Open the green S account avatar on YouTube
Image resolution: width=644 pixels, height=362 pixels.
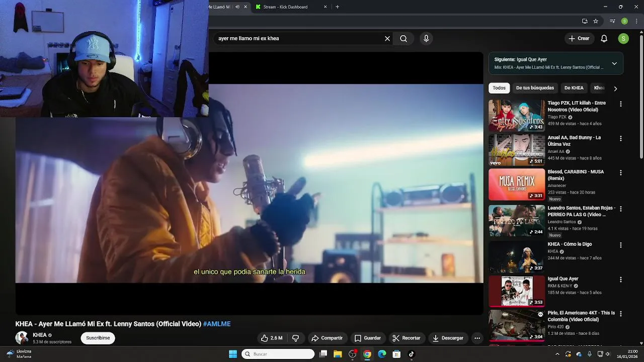coord(623,39)
